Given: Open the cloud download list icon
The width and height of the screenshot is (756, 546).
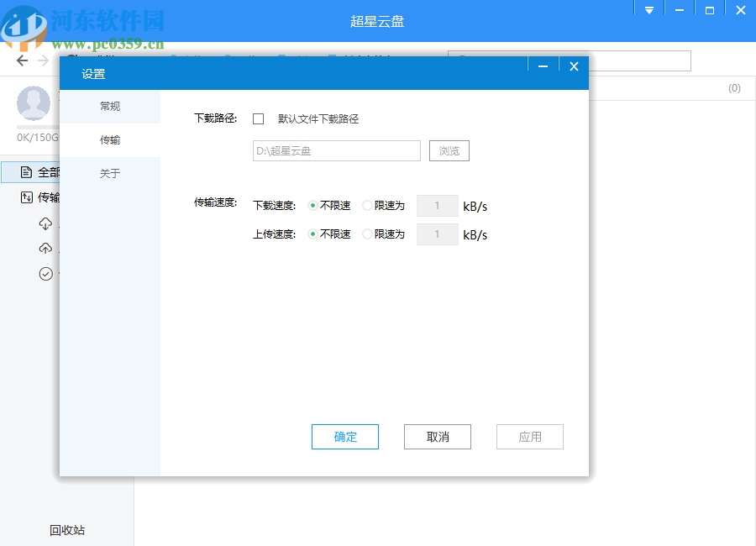Looking at the screenshot, I should [45, 223].
